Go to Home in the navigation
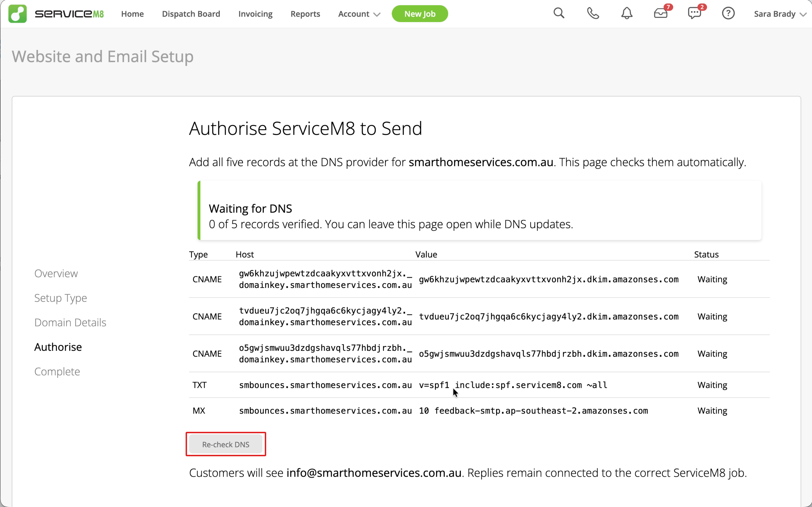Screen dimensions: 812x507 point(133,14)
